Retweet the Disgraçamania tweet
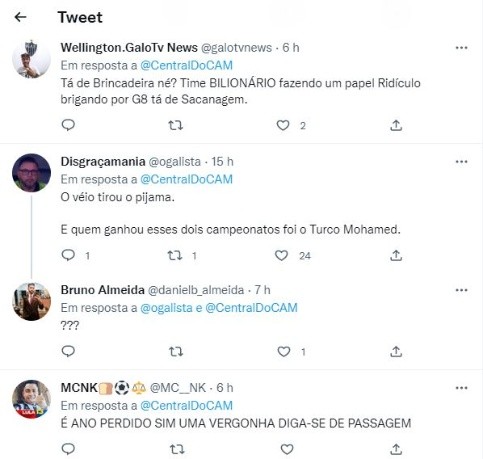Image resolution: width=483 pixels, height=459 pixels. [175, 256]
